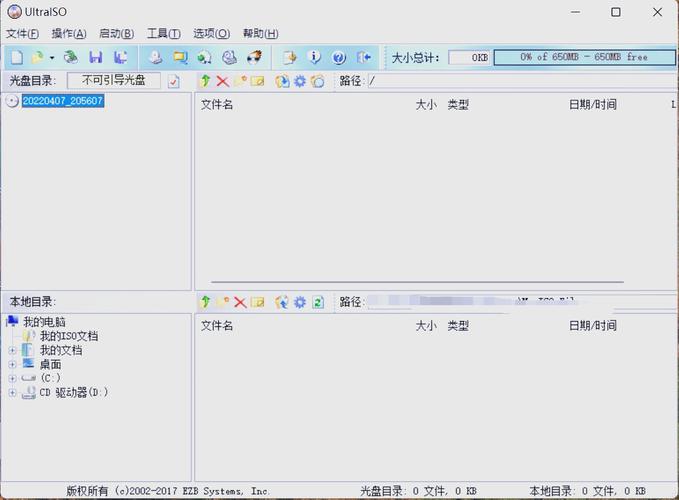Sort local list by 日期/时间 column
The width and height of the screenshot is (679, 500).
[x=592, y=326]
